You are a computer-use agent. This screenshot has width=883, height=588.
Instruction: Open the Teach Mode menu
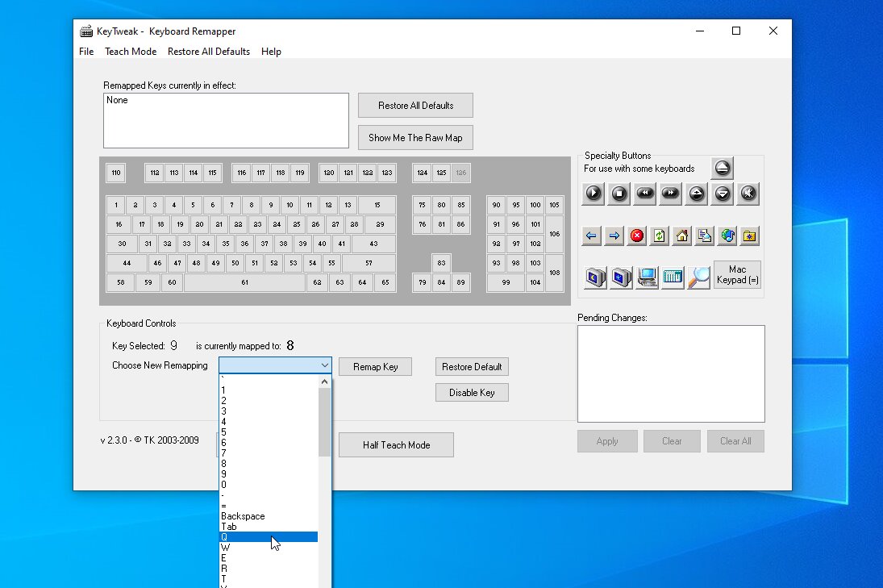(131, 52)
